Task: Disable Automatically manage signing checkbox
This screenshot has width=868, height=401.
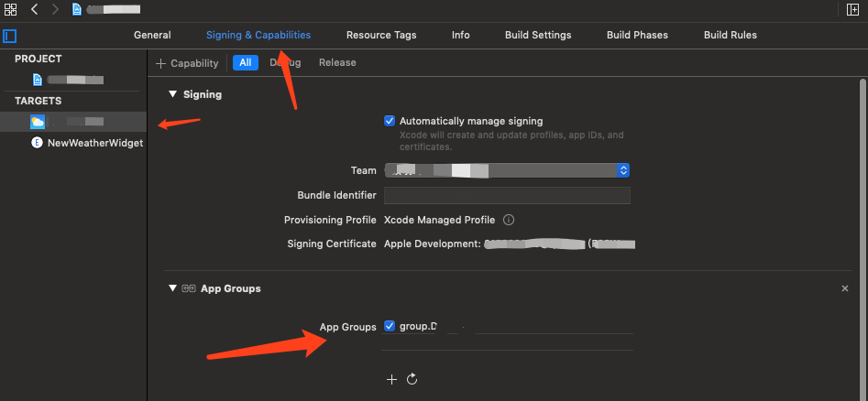Action: 390,121
